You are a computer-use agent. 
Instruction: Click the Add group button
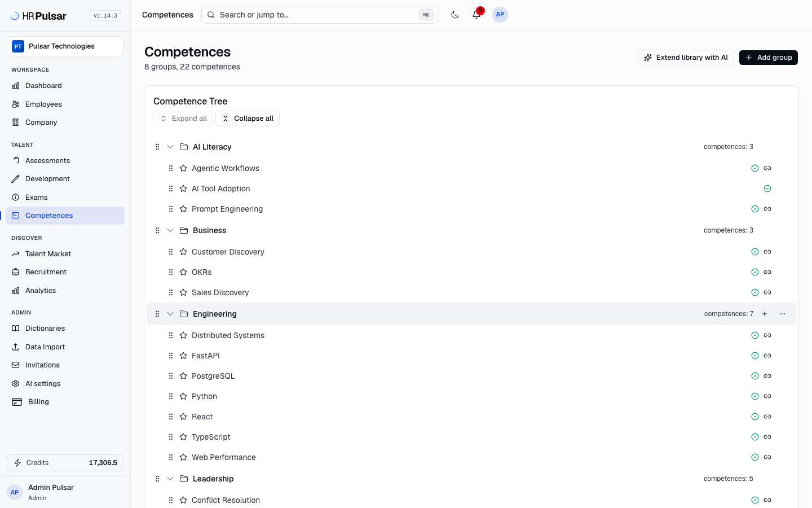tap(769, 58)
